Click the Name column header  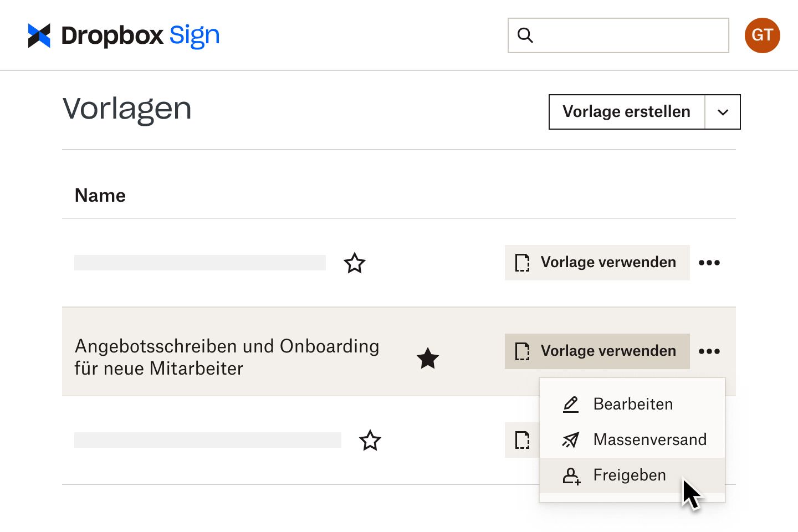[x=100, y=196]
